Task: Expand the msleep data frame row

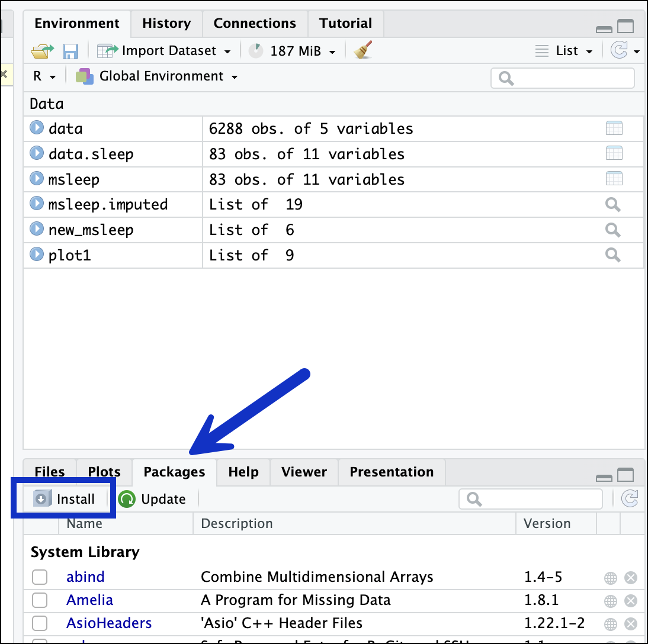Action: coord(37,179)
